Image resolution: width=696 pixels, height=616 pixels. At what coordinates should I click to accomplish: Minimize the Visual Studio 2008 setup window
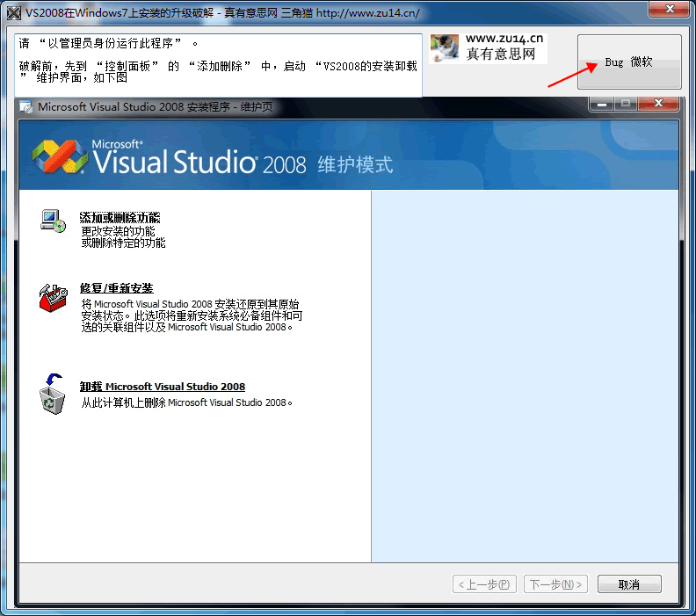[x=602, y=104]
